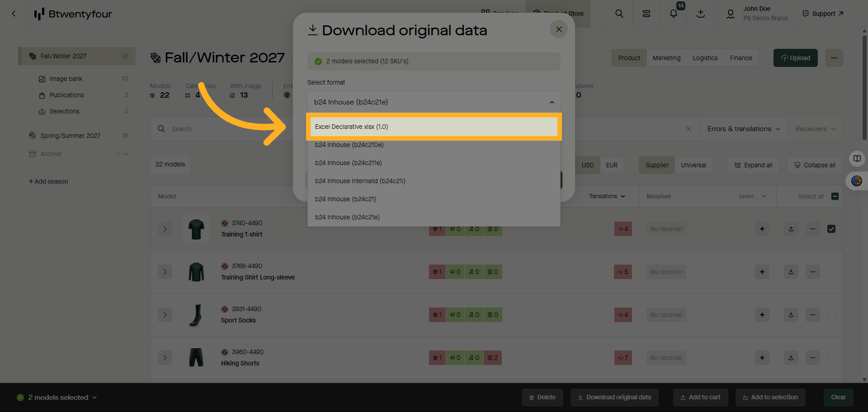Switch to the Marketing tab
Image resolution: width=868 pixels, height=412 pixels.
click(666, 58)
